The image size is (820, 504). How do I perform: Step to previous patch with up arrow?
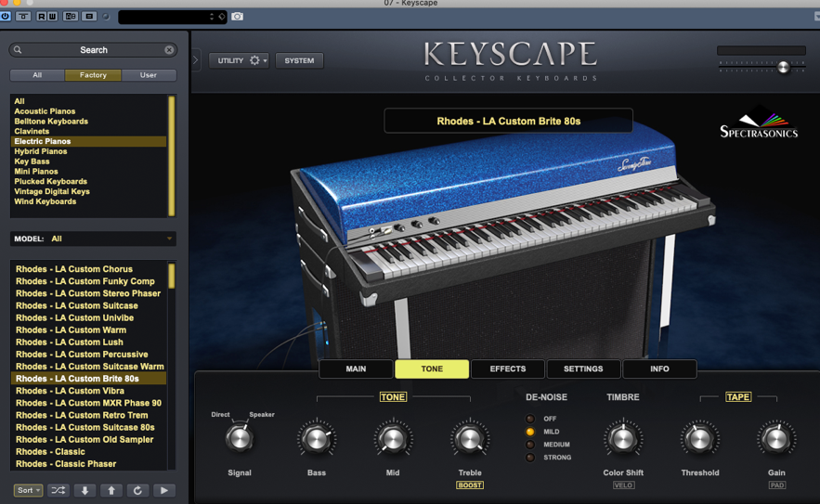[x=111, y=490]
